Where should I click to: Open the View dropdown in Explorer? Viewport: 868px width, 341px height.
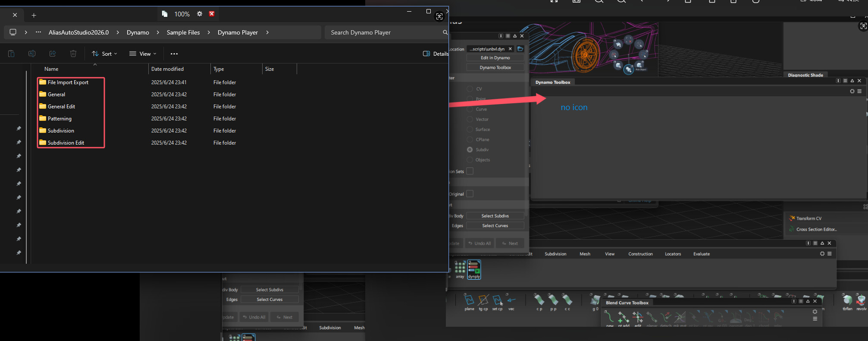coord(143,54)
